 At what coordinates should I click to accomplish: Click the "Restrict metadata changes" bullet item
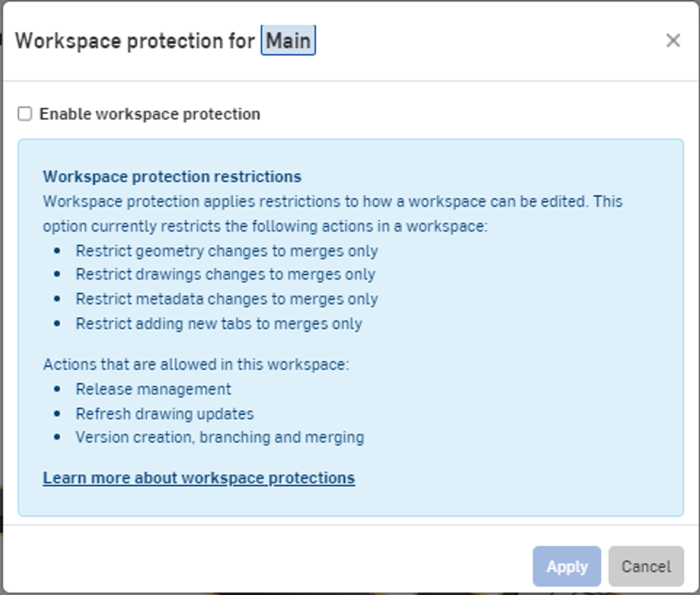227,298
